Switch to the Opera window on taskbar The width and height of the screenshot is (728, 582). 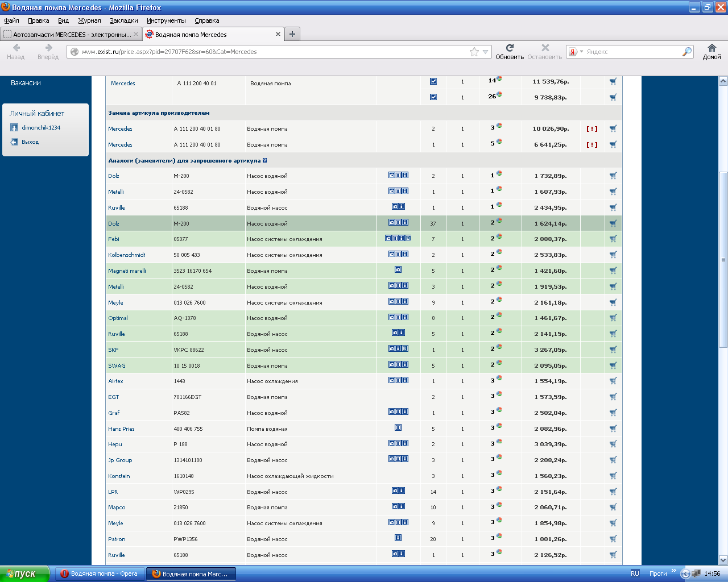coord(100,573)
